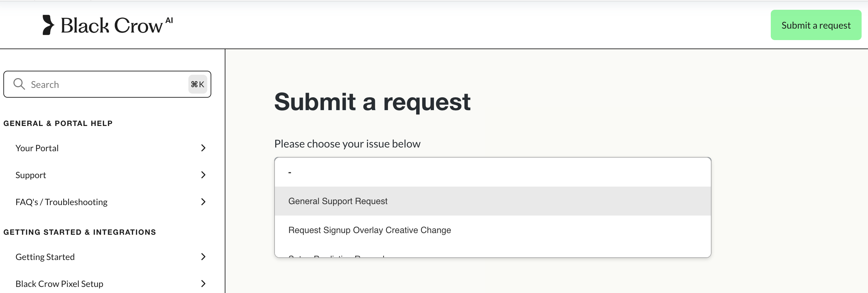Viewport: 868px width, 293px height.
Task: Choose Request Signup Overlay Creative Change
Action: pyautogui.click(x=369, y=230)
